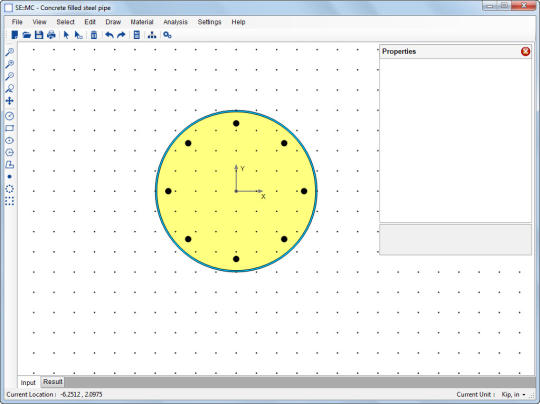Select the single rebar point tool
The height and width of the screenshot is (404, 540).
tap(9, 177)
